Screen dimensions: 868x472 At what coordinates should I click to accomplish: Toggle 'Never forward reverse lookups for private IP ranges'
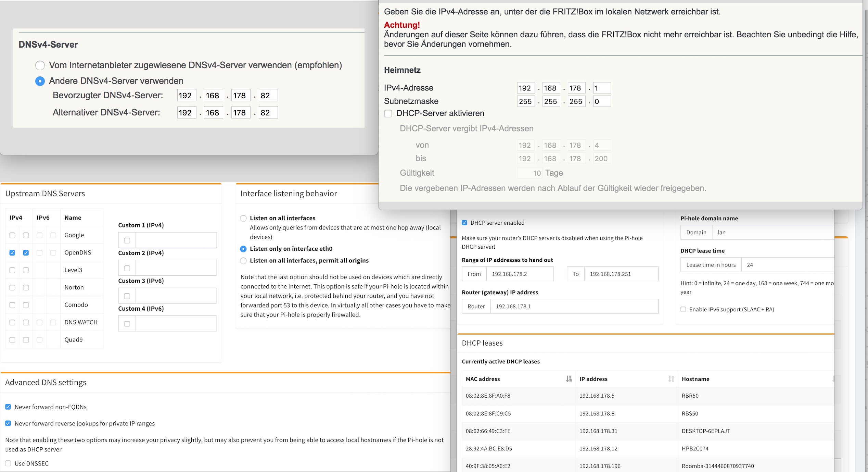coord(8,423)
